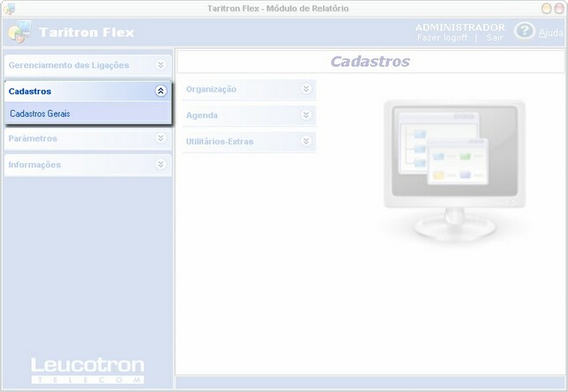
Task: Expand the Agenda chevron
Action: (306, 115)
